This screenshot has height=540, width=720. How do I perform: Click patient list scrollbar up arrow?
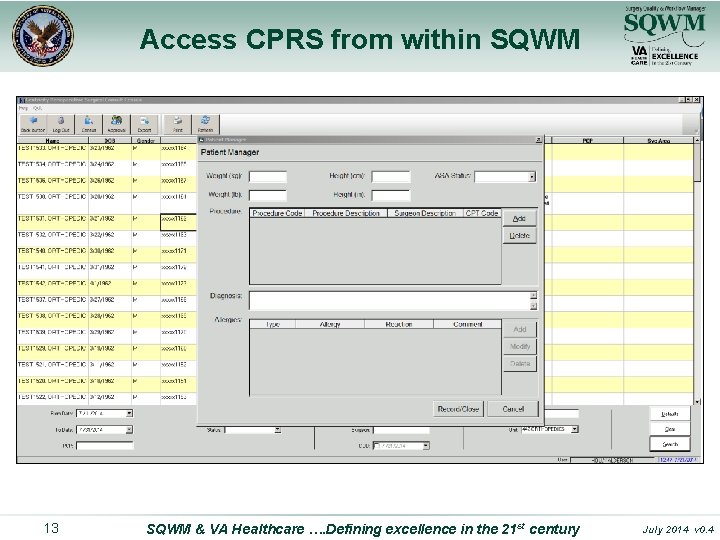coord(697,140)
